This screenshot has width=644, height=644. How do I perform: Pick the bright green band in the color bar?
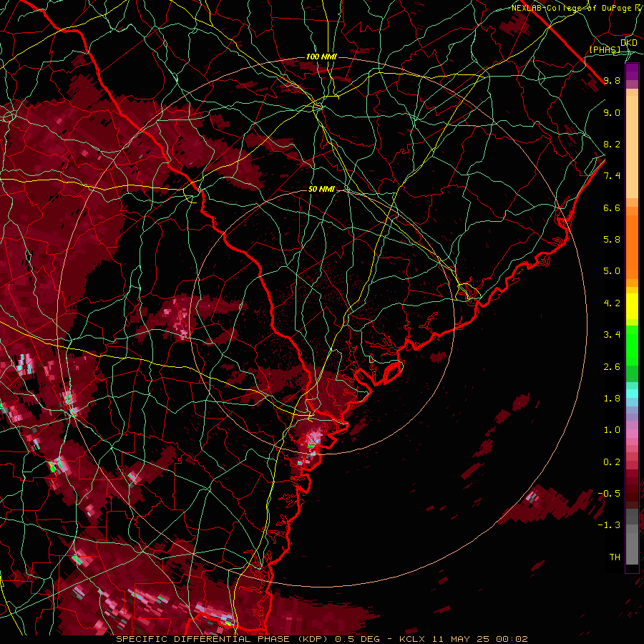[x=632, y=345]
